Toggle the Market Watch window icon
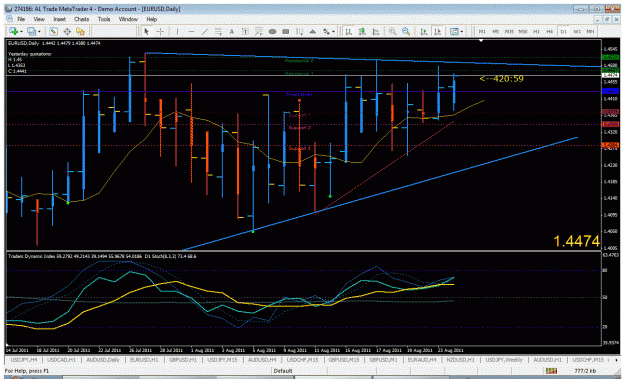Viewport: 625px width, 379px height. (53, 31)
